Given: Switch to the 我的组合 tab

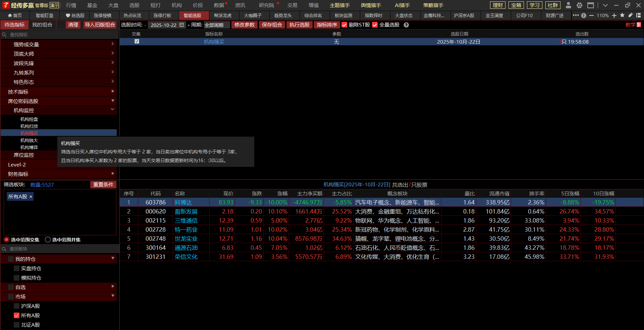Looking at the screenshot, I should [42, 25].
